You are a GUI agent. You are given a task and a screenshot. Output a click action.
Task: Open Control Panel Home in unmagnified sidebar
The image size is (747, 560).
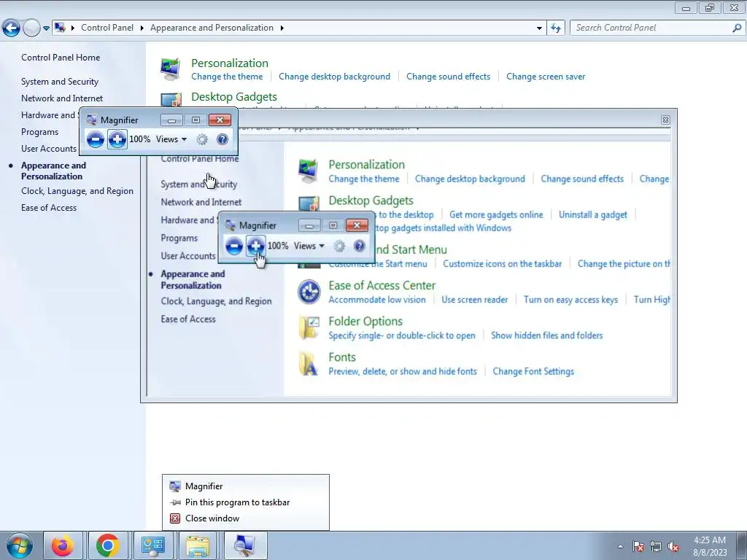tap(61, 58)
